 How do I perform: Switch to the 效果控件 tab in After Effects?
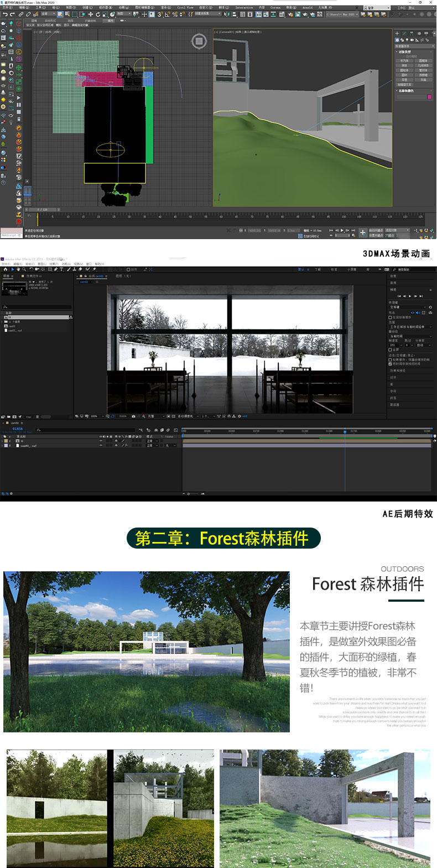point(34,276)
